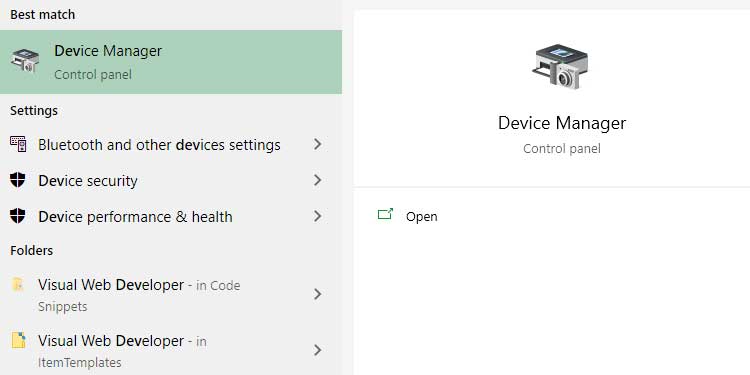The height and width of the screenshot is (375, 750).
Task: Open Bluetooth and other devices settings
Action: coord(171,144)
